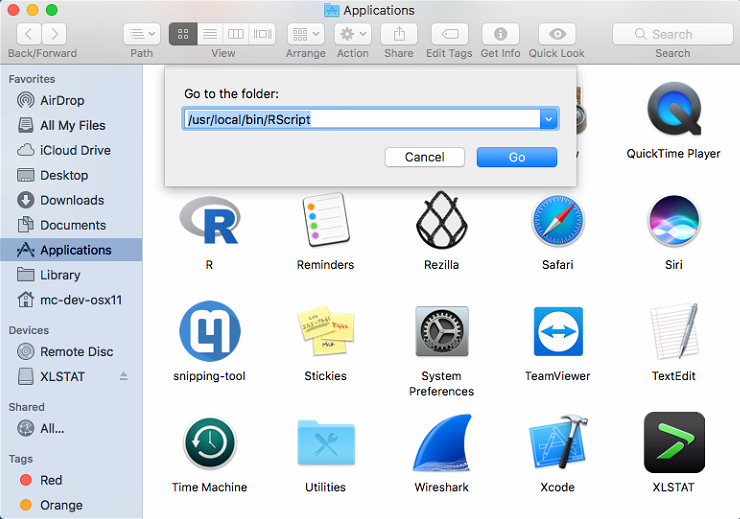
Task: Select Downloads in the sidebar
Action: tap(71, 200)
